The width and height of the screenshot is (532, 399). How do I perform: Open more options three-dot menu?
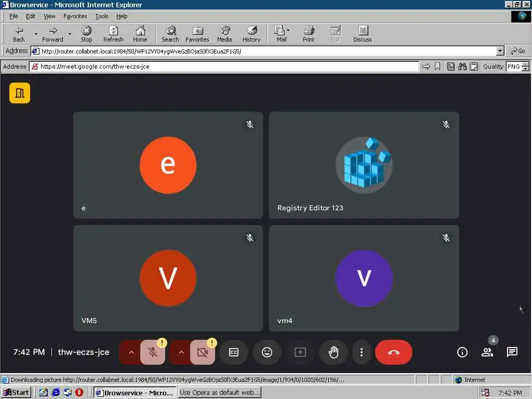[362, 352]
